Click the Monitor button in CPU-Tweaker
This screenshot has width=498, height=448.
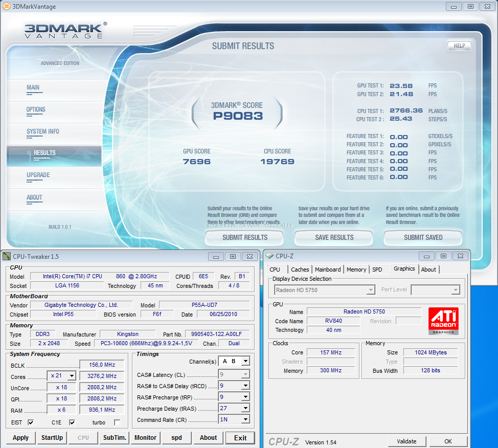(x=145, y=437)
